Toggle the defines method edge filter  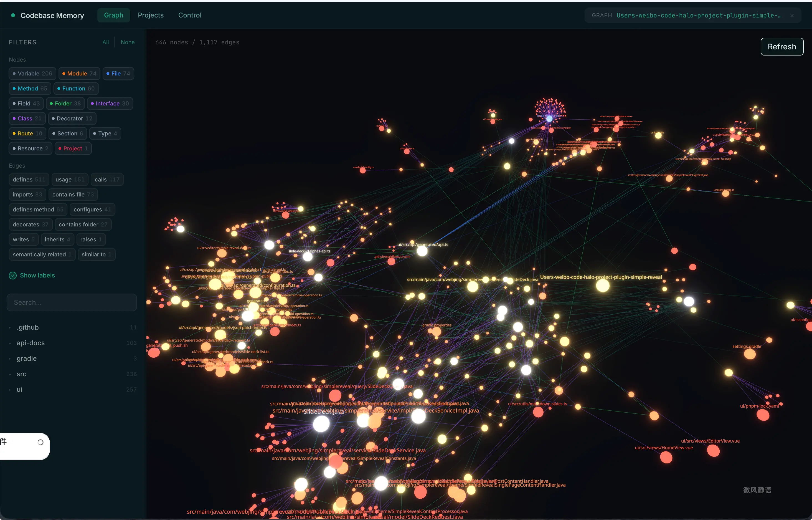[38, 210]
